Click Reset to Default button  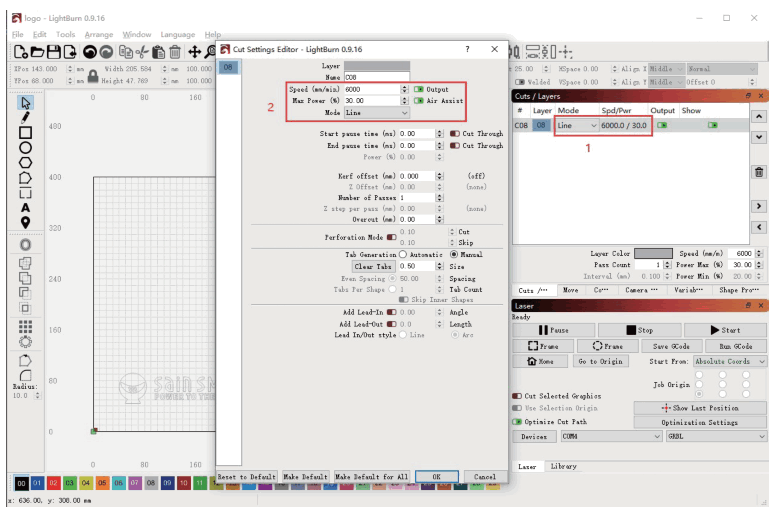tap(246, 477)
